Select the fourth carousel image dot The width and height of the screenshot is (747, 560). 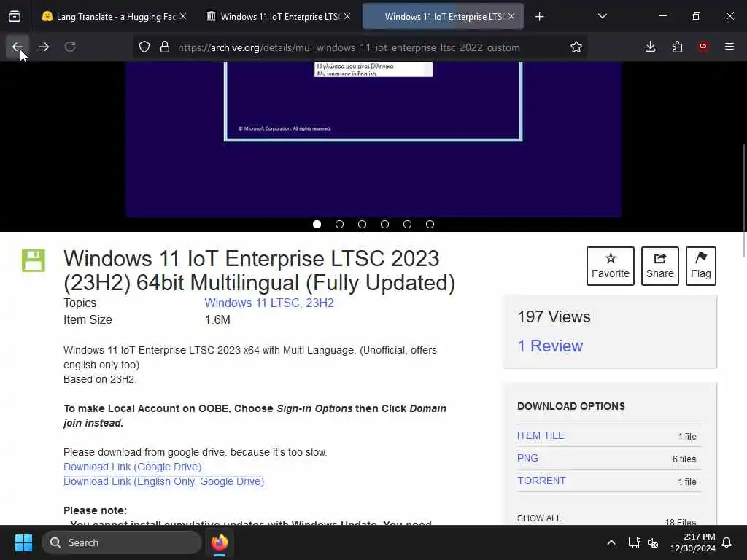(x=385, y=225)
